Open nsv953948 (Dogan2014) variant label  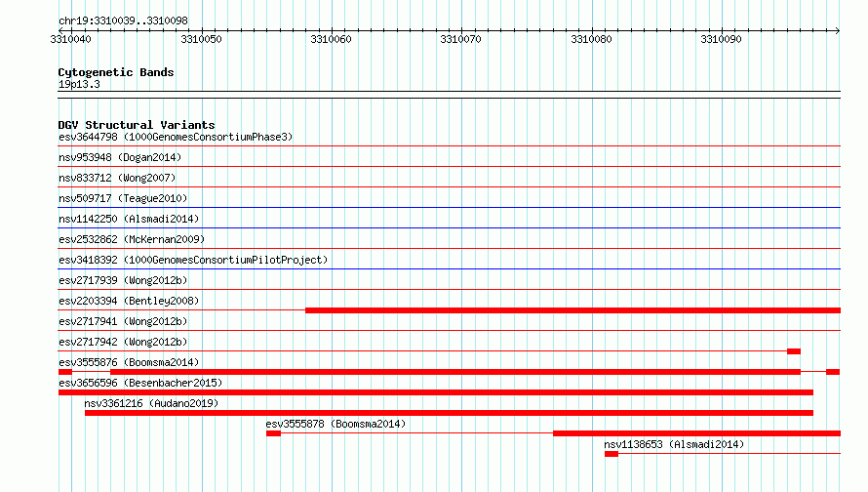pyautogui.click(x=120, y=157)
